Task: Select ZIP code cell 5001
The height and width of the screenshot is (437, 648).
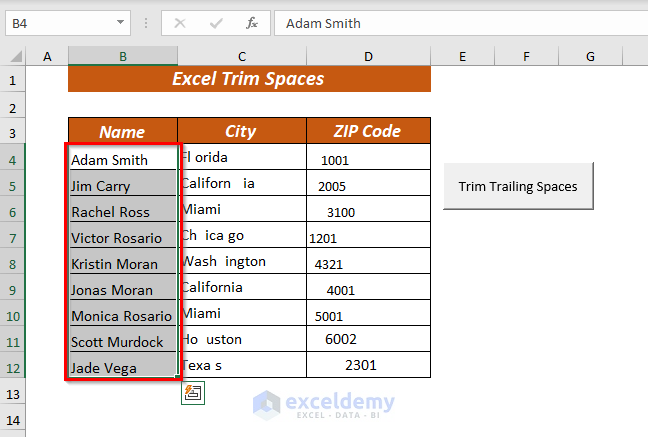Action: [x=369, y=313]
